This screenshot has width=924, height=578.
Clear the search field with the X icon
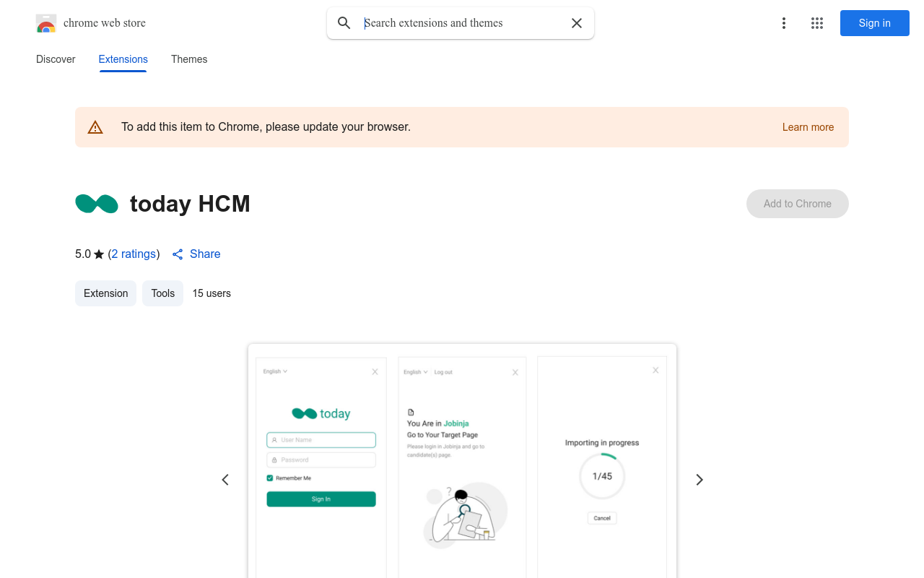577,23
